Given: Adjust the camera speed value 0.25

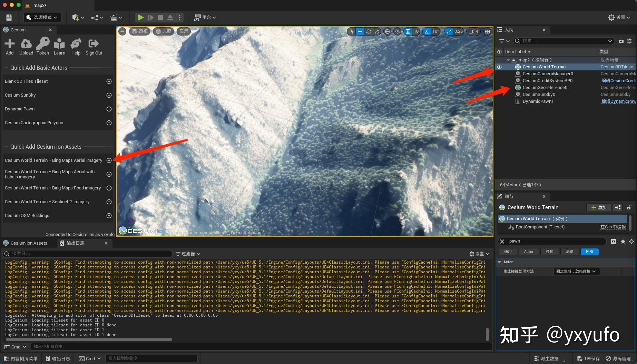Looking at the screenshot, I should click(458, 31).
